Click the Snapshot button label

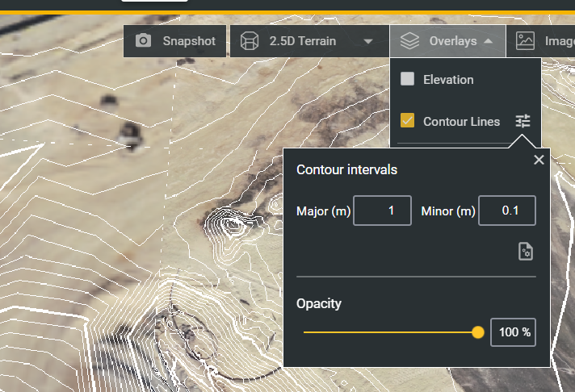[189, 41]
